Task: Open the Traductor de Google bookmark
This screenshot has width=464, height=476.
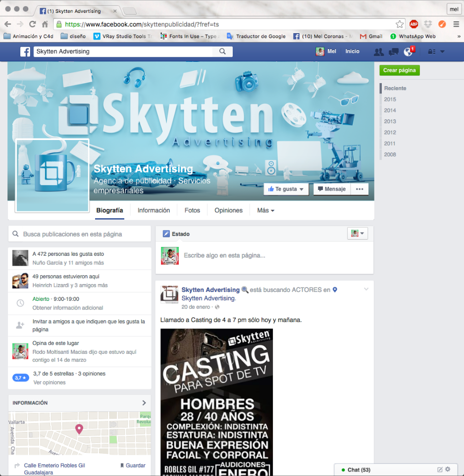Action: [256, 37]
